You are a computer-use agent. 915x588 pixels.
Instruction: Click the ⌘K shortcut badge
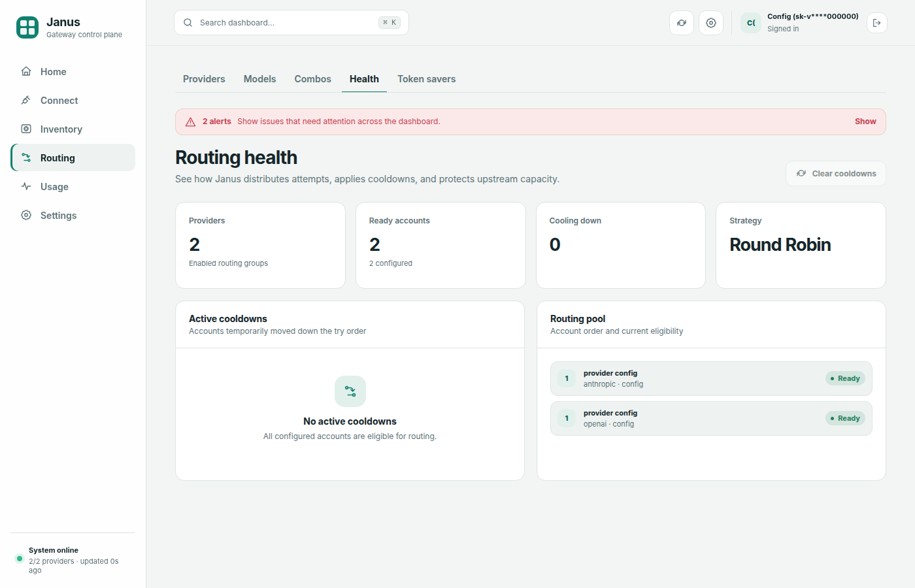tap(390, 22)
